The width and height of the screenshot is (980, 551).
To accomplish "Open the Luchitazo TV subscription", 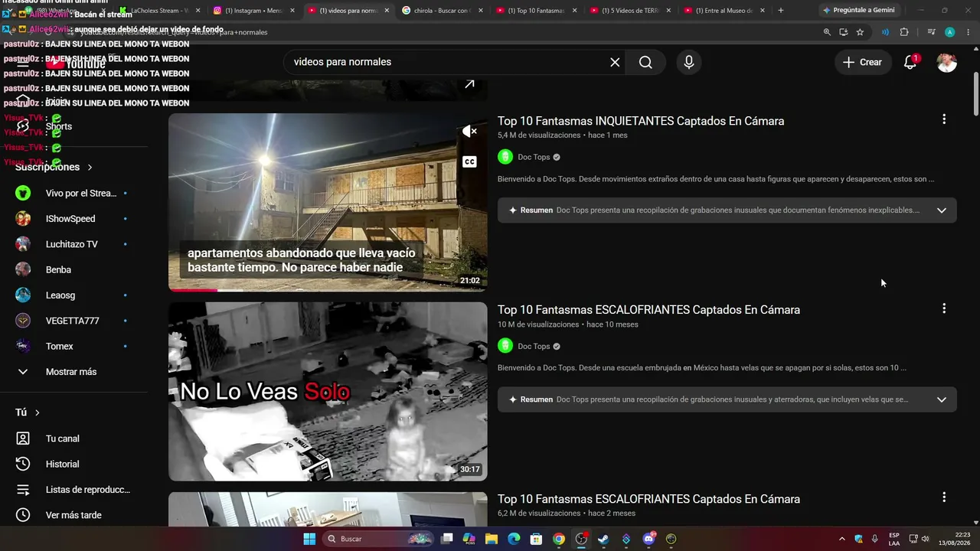I will pyautogui.click(x=73, y=244).
